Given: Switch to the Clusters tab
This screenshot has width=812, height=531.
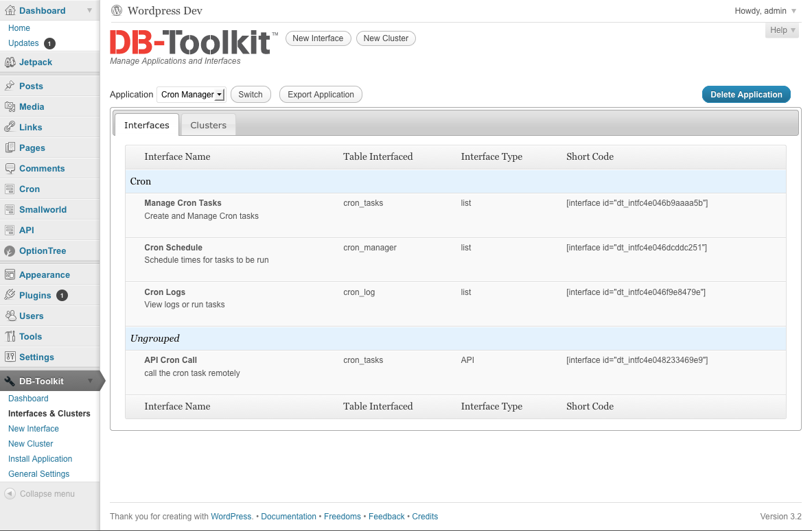Looking at the screenshot, I should (x=208, y=126).
